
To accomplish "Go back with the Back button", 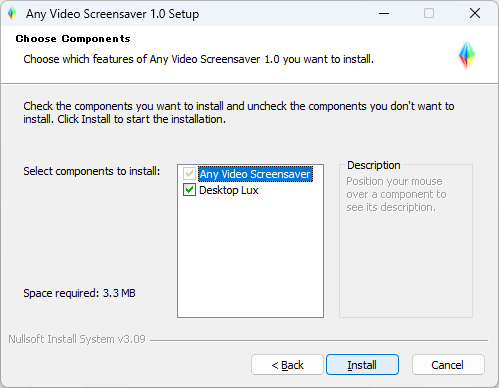I will [x=287, y=365].
